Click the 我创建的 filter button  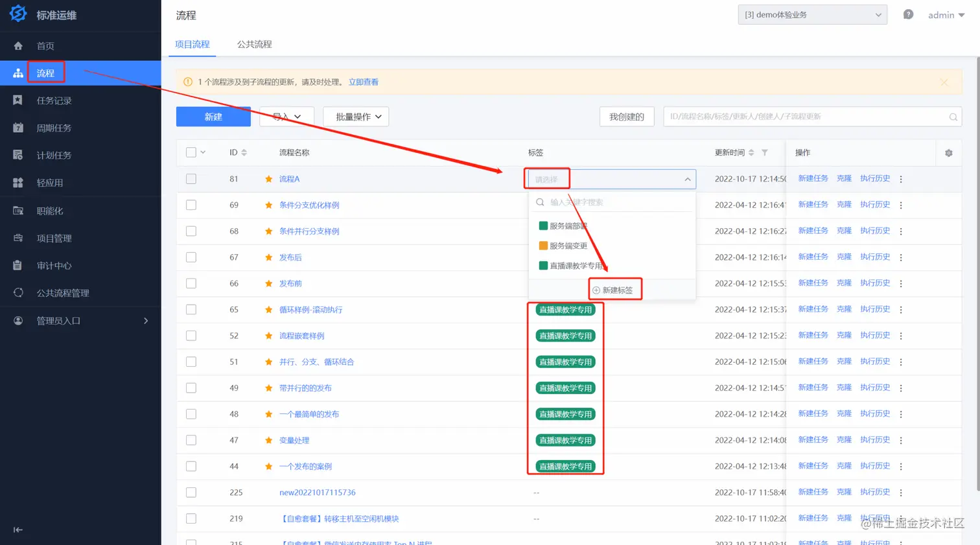[x=627, y=117]
